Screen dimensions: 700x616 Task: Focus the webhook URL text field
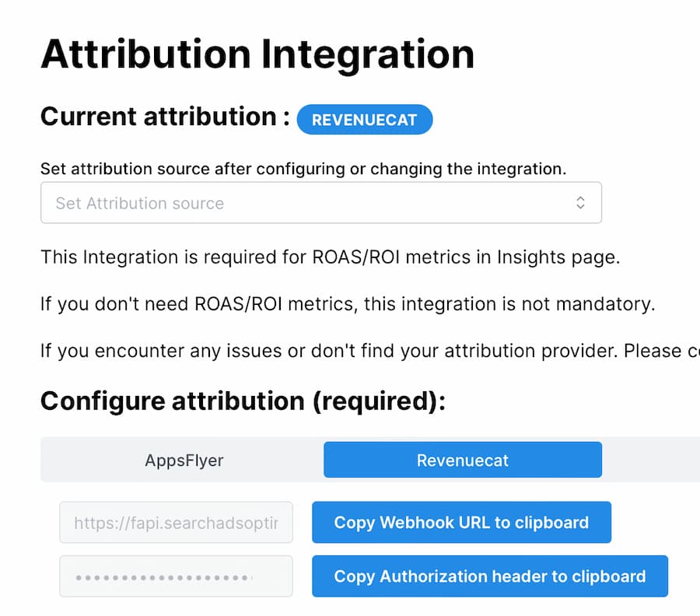[176, 523]
